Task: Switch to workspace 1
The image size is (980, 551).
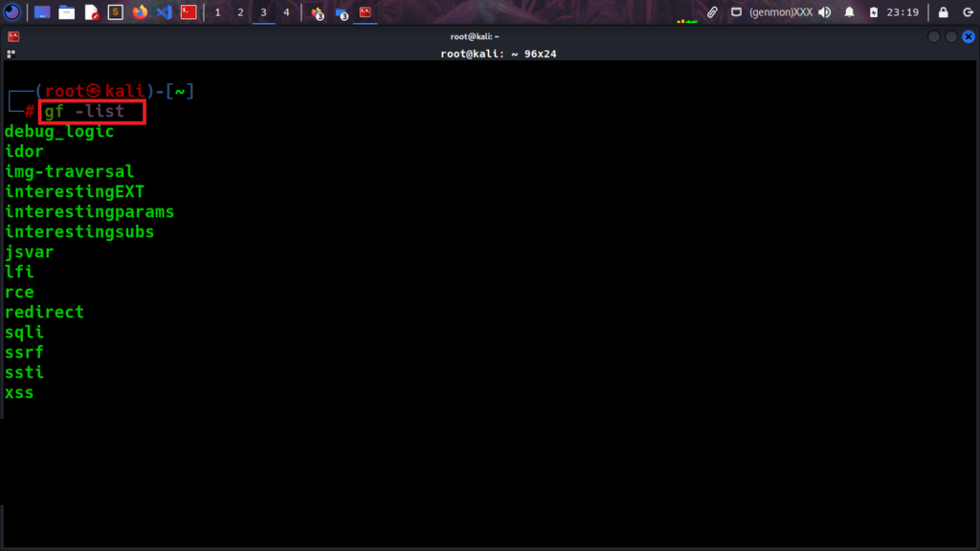Action: [217, 12]
